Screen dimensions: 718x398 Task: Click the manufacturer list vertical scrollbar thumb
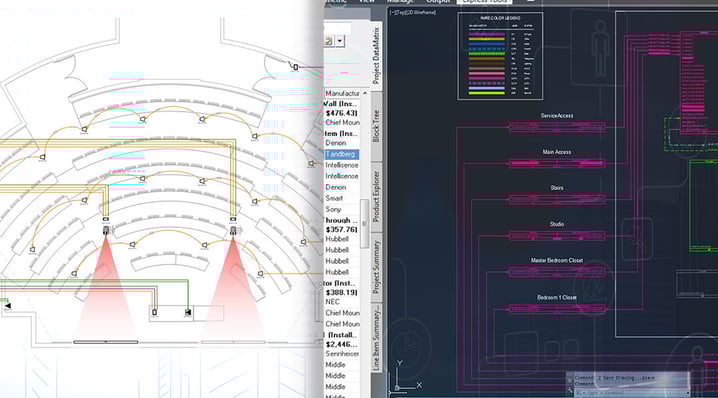(364, 224)
